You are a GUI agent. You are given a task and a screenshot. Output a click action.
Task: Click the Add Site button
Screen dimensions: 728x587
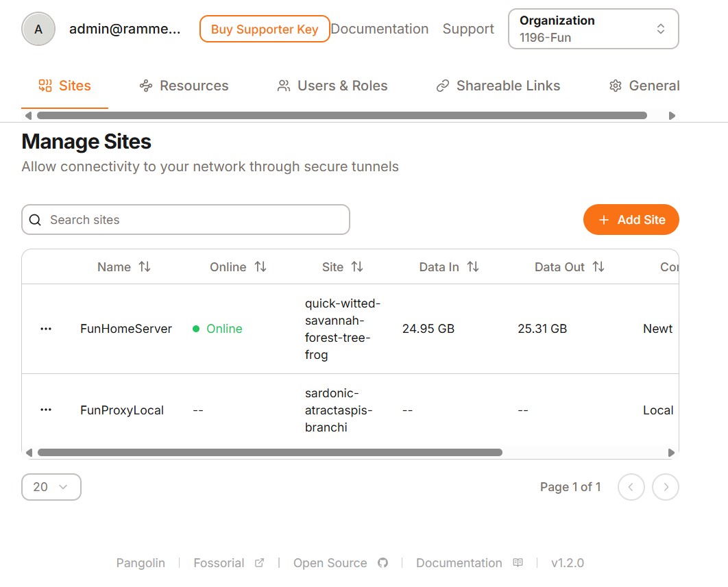631,220
